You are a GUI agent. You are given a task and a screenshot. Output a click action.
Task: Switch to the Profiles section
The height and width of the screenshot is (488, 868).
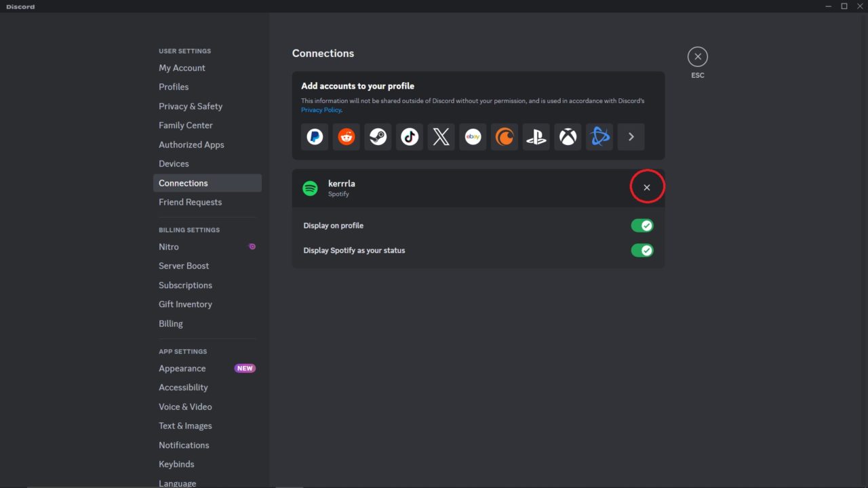pyautogui.click(x=174, y=87)
